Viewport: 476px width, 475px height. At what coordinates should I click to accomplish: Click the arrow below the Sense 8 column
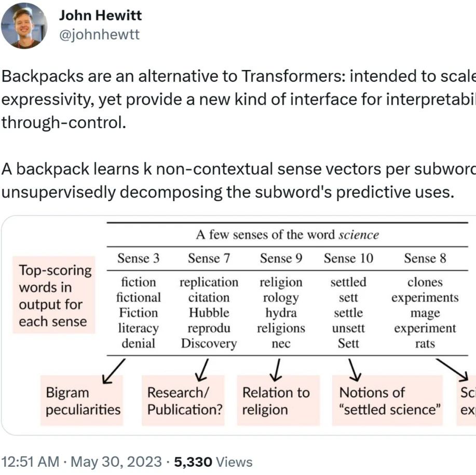point(452,370)
